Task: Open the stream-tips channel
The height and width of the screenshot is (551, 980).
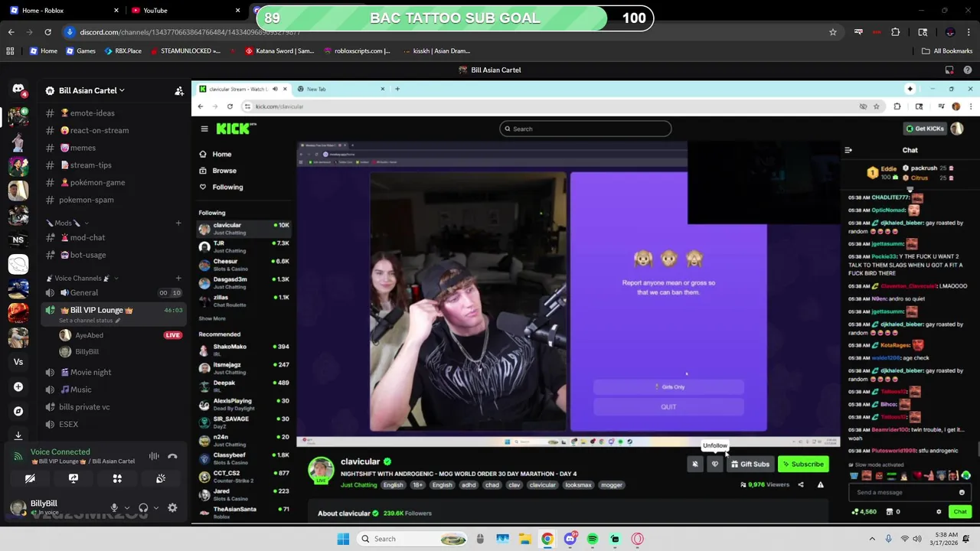Action: [x=113, y=165]
